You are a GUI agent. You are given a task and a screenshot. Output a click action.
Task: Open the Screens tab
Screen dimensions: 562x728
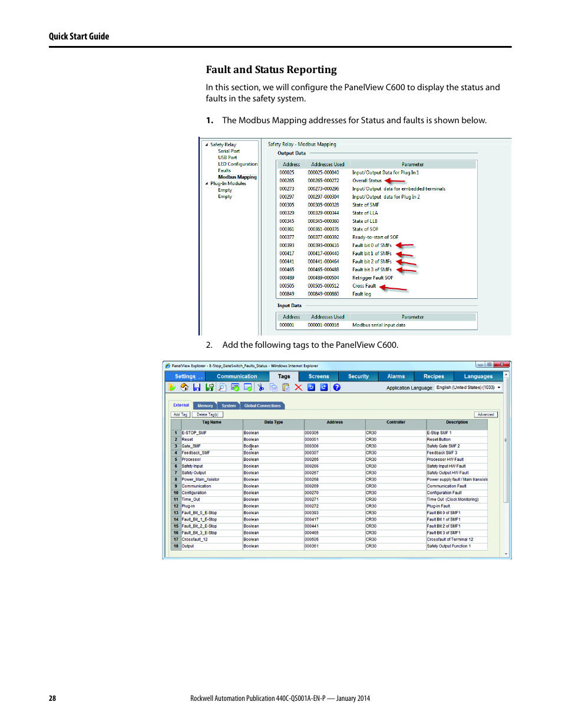pos(319,376)
